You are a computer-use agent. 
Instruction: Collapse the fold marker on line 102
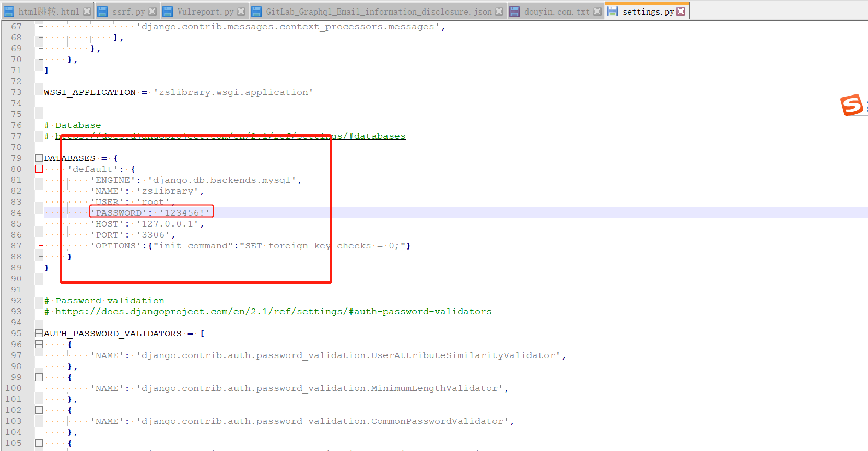tap(39, 410)
